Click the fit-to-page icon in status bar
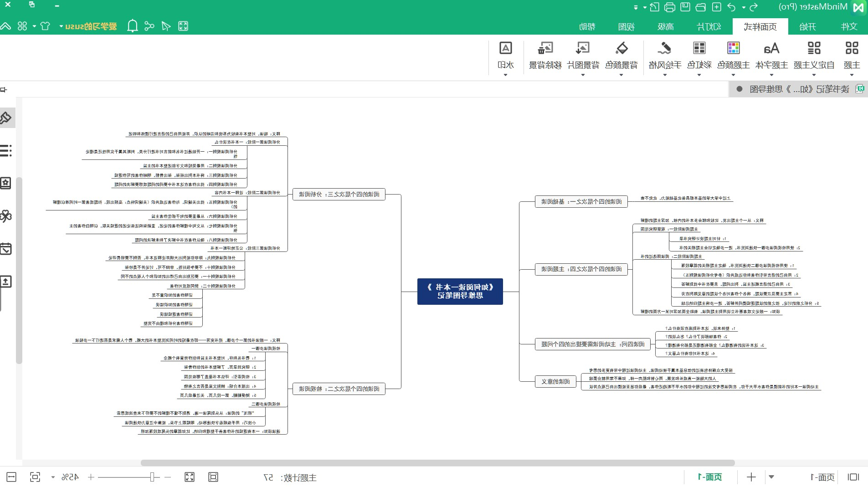Viewport: 868px width, 487px height. 213,477
